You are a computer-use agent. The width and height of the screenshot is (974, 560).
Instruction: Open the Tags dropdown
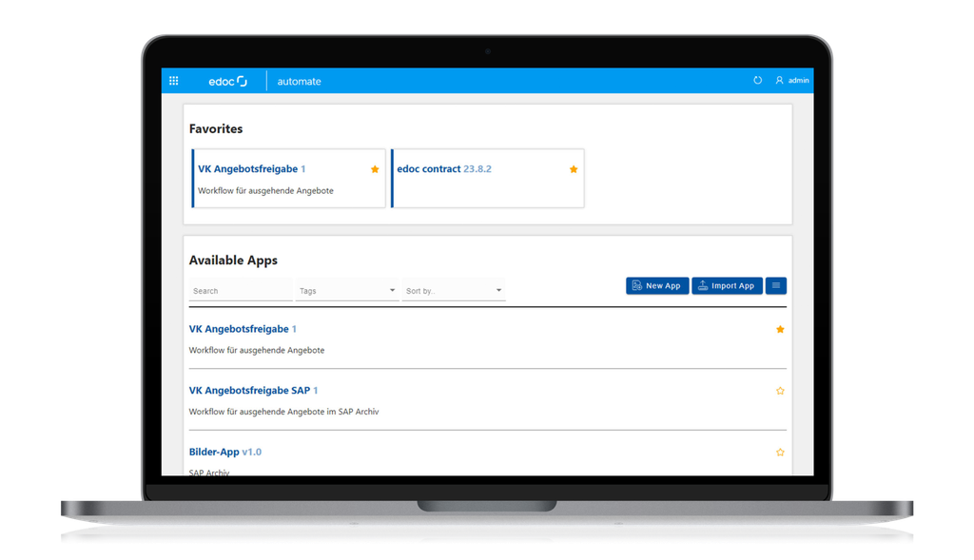(x=346, y=291)
